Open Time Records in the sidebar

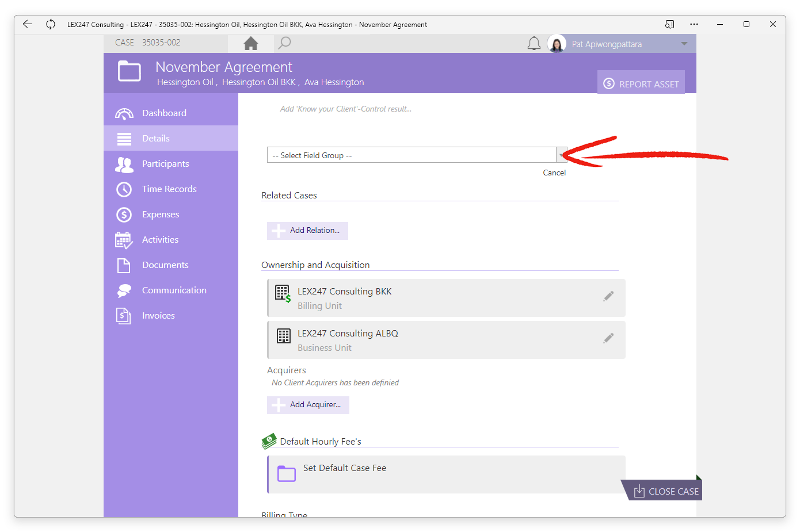click(171, 189)
